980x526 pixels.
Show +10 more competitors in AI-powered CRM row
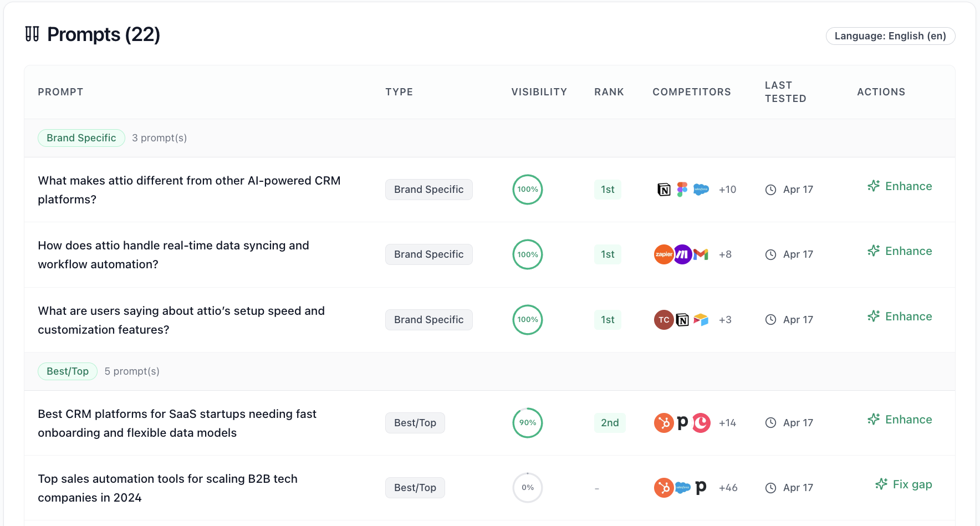pos(727,190)
